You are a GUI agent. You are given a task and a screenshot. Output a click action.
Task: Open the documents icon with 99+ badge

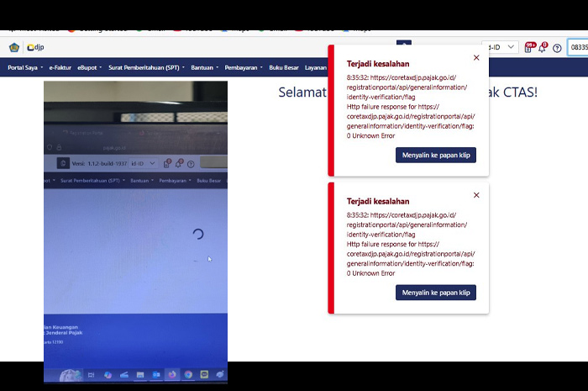tap(529, 47)
